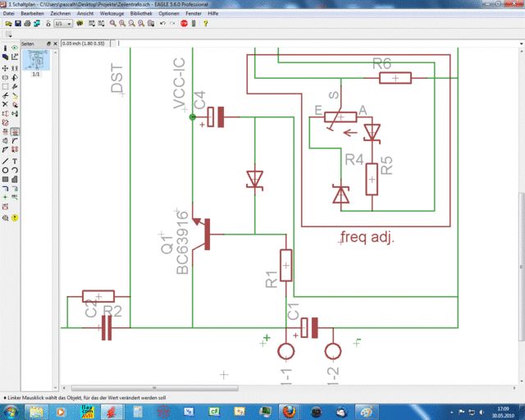Click the Zoom select area icon

[x=151, y=24]
